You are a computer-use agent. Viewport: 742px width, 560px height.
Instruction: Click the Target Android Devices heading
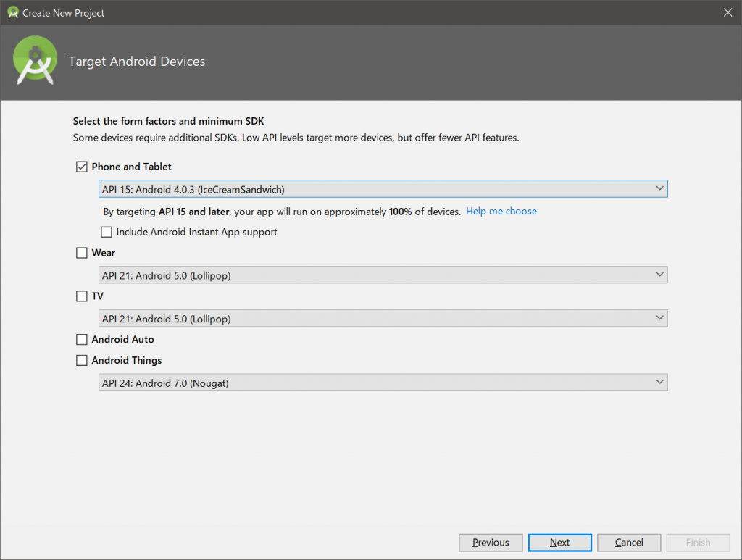137,62
